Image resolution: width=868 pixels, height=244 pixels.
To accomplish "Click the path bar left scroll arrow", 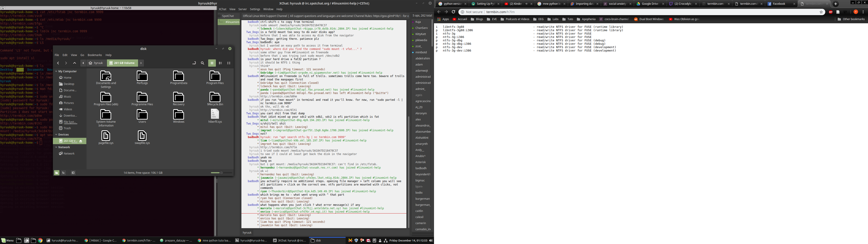I will point(83,63).
